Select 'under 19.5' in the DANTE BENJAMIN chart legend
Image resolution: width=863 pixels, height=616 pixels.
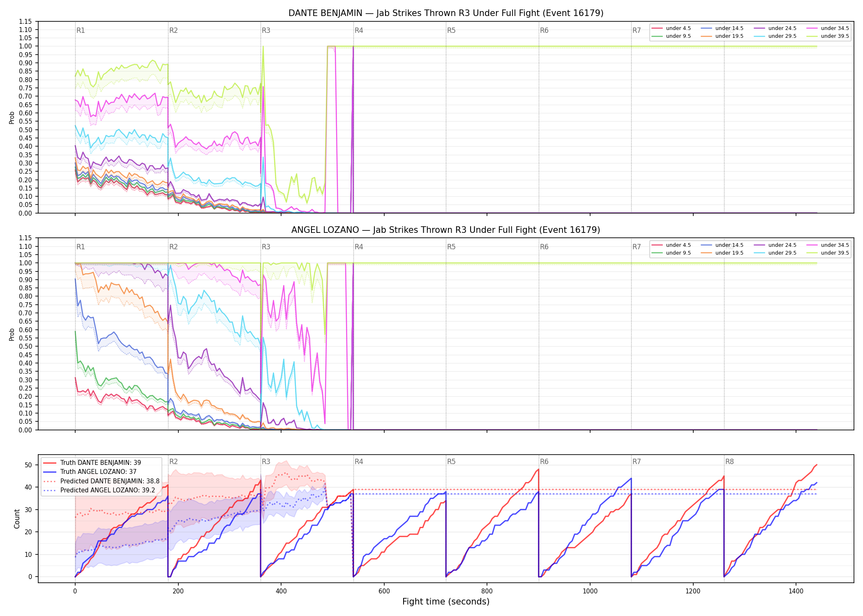722,36
